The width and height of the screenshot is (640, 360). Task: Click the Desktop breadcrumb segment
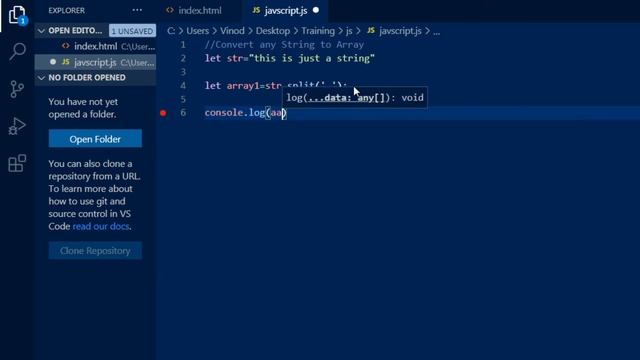tap(273, 31)
